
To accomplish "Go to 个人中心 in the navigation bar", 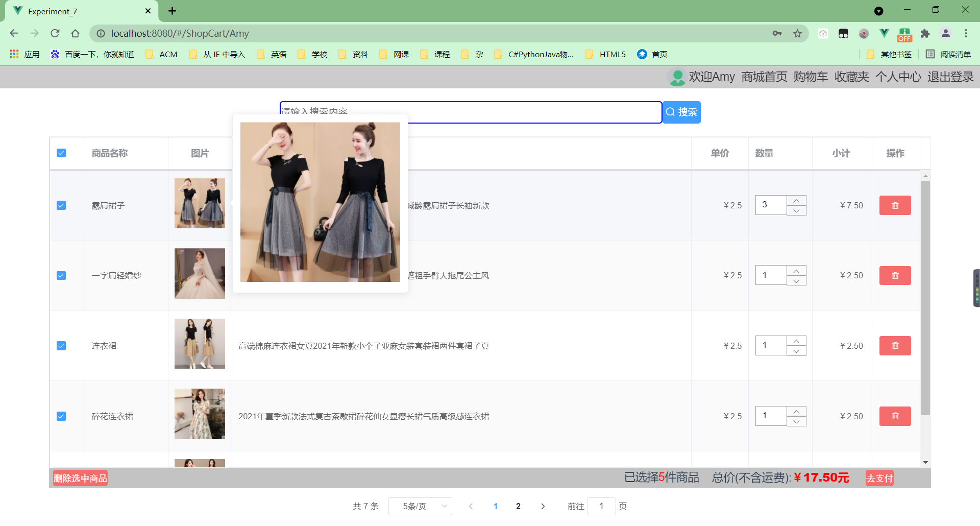I will [x=897, y=77].
